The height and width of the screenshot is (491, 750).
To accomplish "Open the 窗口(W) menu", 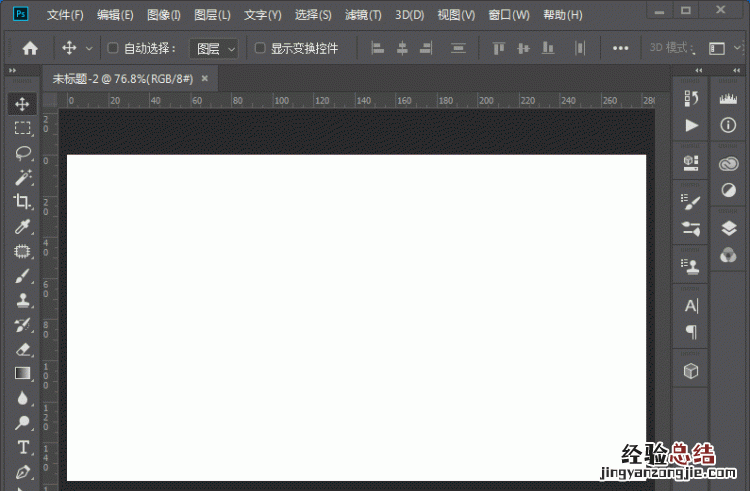I will pos(509,15).
